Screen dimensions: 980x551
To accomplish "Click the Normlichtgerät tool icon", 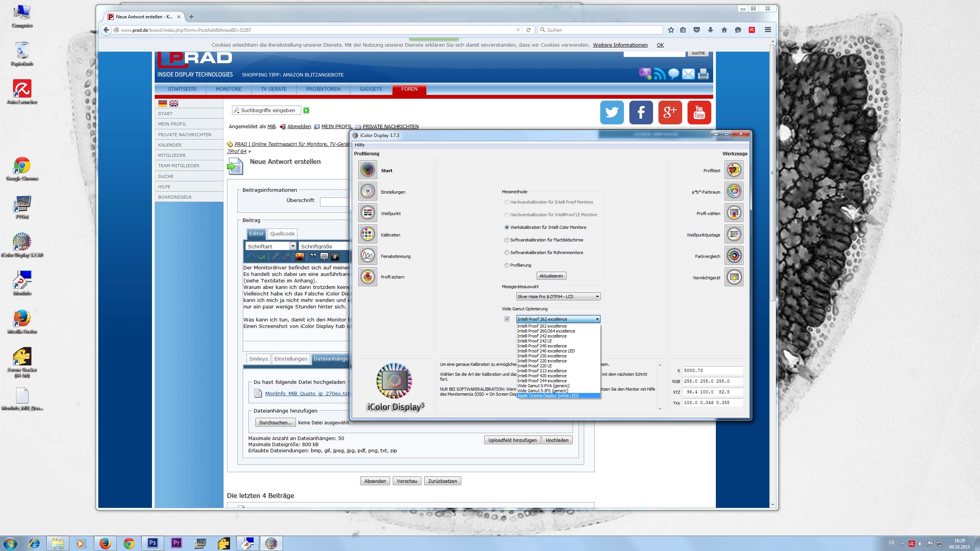I will coord(734,277).
